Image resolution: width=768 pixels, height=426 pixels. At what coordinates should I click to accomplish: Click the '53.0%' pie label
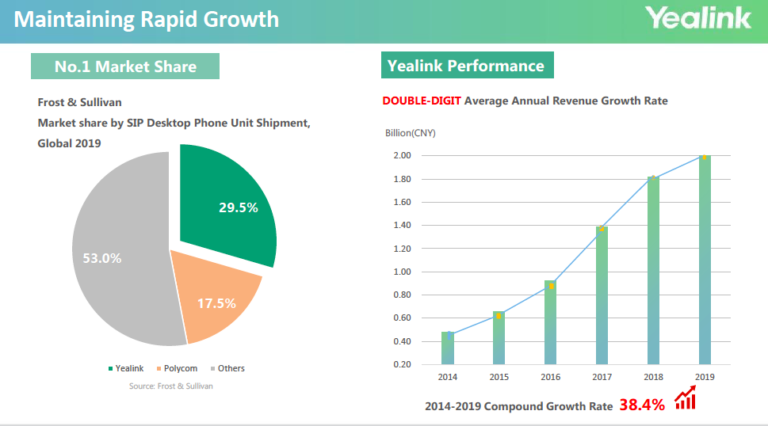[x=102, y=258]
